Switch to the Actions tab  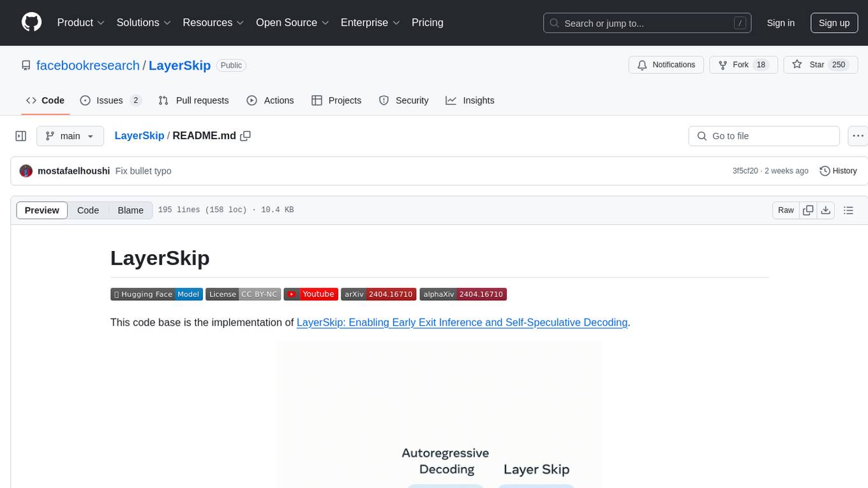click(x=270, y=100)
